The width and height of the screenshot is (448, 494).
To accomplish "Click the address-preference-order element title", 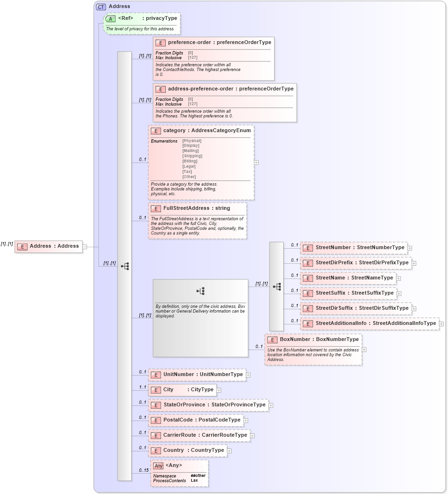I will click(230, 89).
